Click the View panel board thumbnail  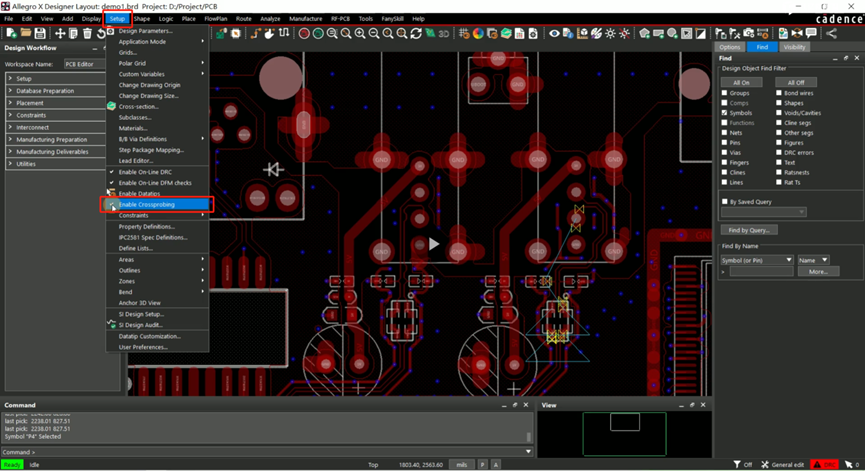click(624, 434)
